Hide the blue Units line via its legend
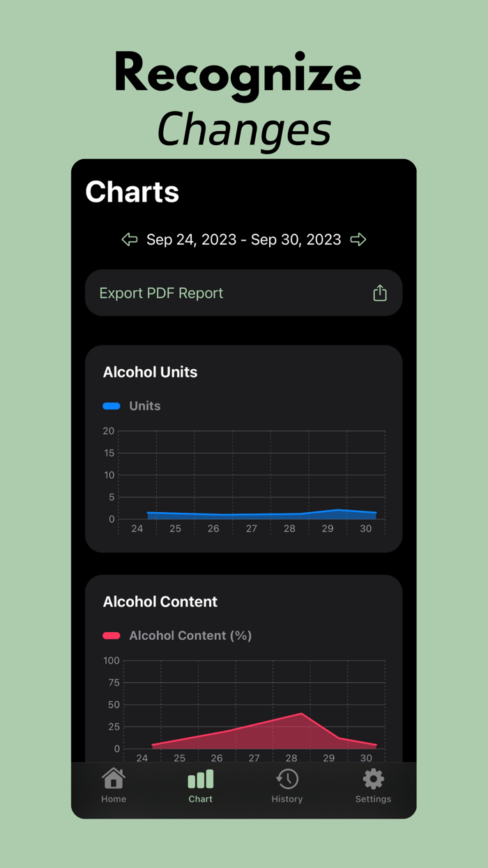The image size is (488, 868). [x=112, y=405]
